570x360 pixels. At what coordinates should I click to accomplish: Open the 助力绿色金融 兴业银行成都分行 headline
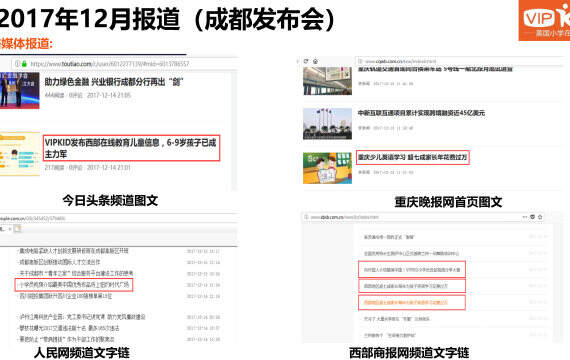[114, 82]
